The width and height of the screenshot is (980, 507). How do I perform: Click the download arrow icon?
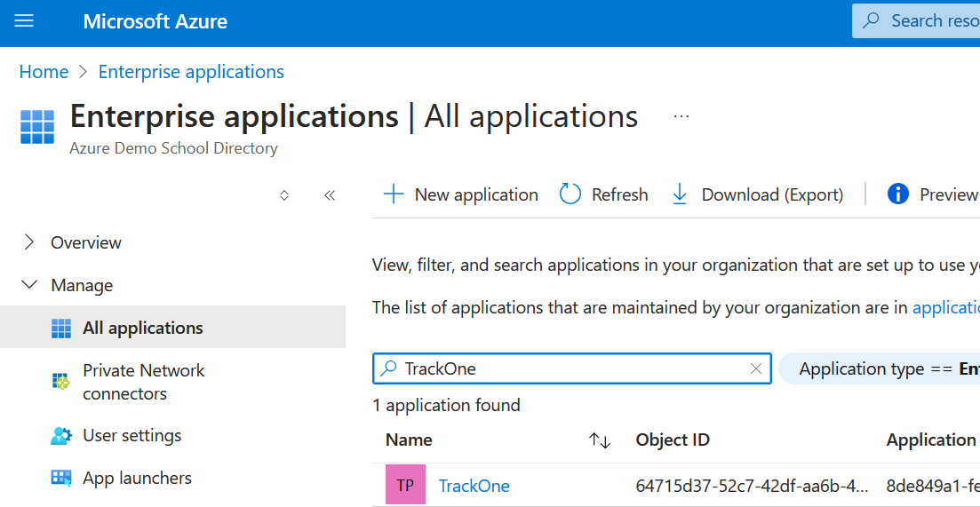(x=680, y=194)
